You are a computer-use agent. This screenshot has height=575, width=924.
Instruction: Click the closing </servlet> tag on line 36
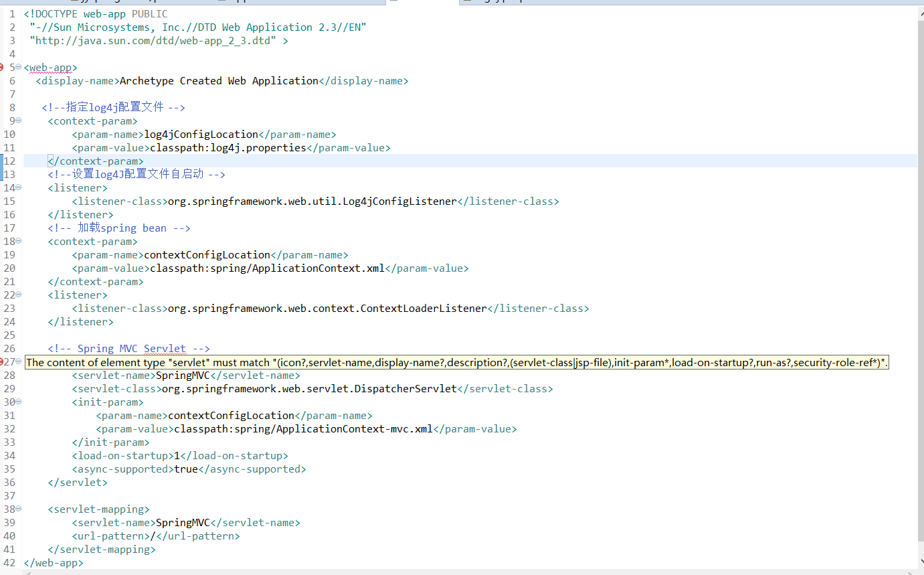pos(78,483)
